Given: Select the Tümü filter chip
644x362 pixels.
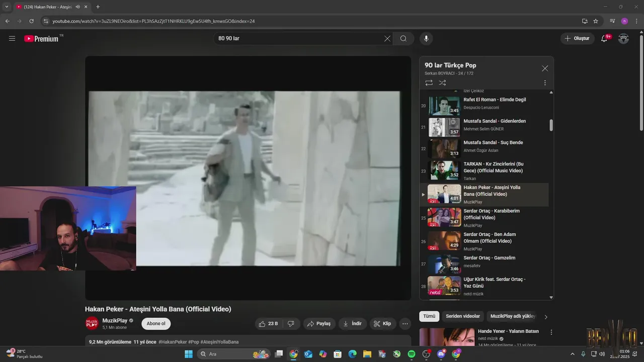Looking at the screenshot, I should [429, 316].
